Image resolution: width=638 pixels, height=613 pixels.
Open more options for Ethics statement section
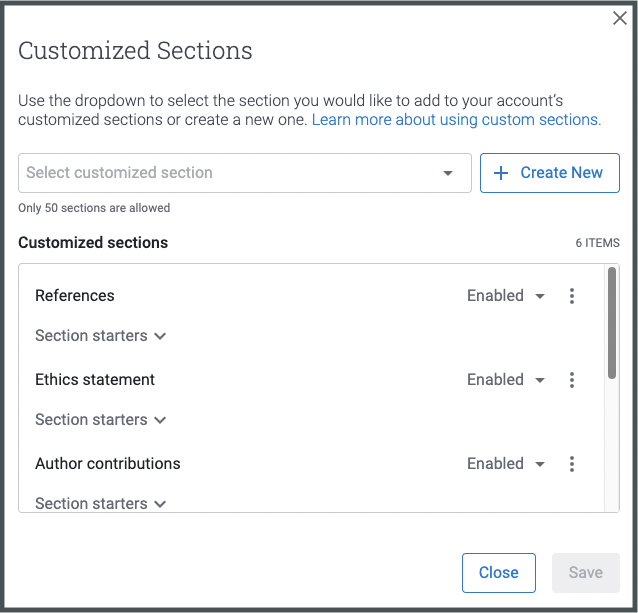coord(572,380)
